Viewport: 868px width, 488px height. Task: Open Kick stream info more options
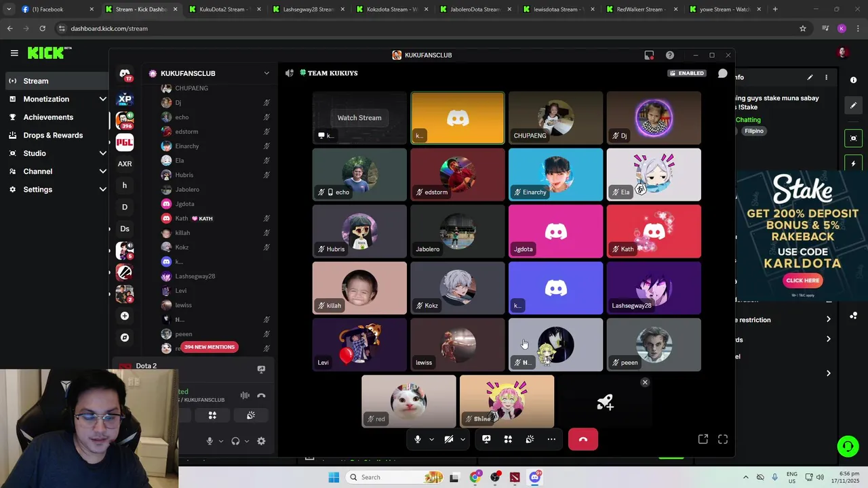826,78
